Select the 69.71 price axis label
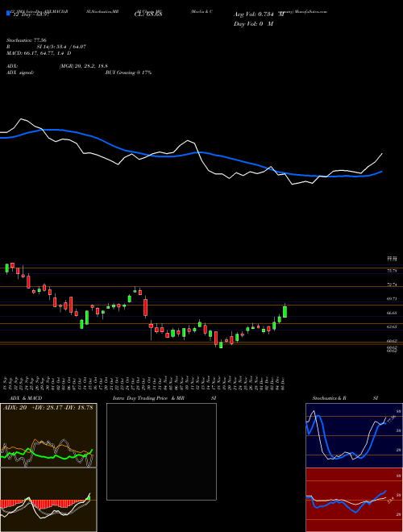This screenshot has width=403, height=532. [x=392, y=299]
